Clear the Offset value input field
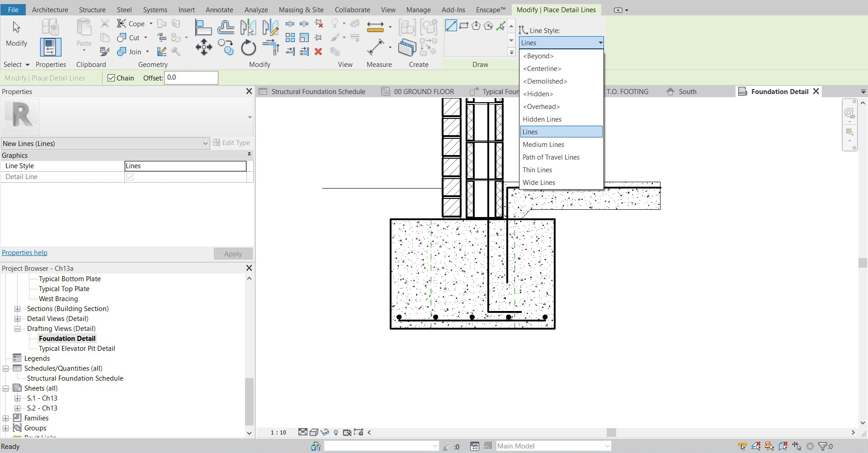This screenshot has width=868, height=453. [190, 77]
